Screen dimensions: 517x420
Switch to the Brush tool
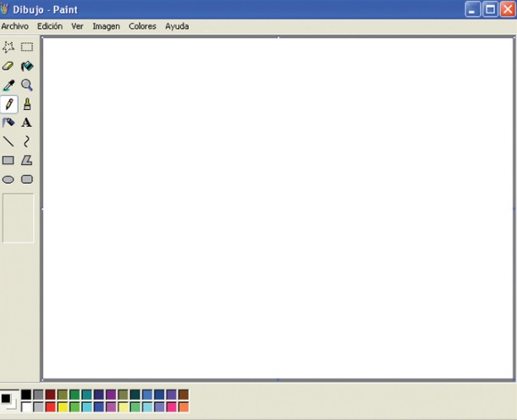[27, 104]
